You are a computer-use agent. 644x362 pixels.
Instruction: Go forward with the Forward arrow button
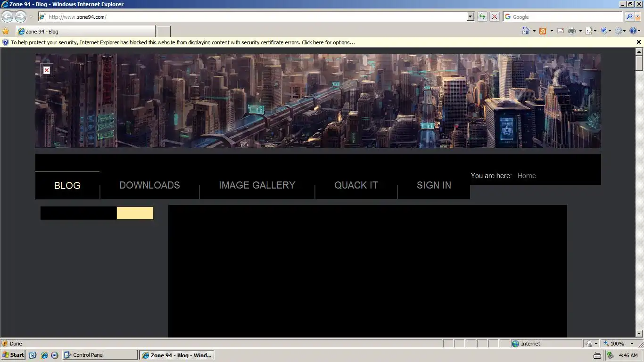pyautogui.click(x=20, y=17)
